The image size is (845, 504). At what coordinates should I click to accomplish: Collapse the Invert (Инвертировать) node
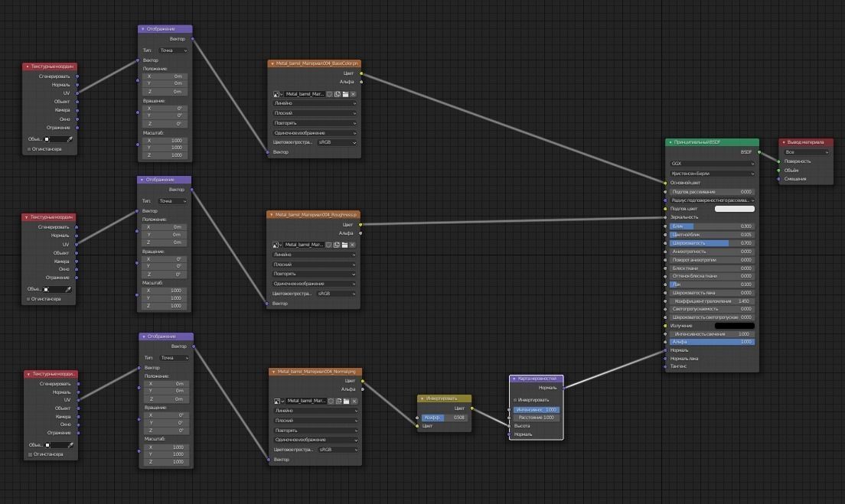[422, 399]
